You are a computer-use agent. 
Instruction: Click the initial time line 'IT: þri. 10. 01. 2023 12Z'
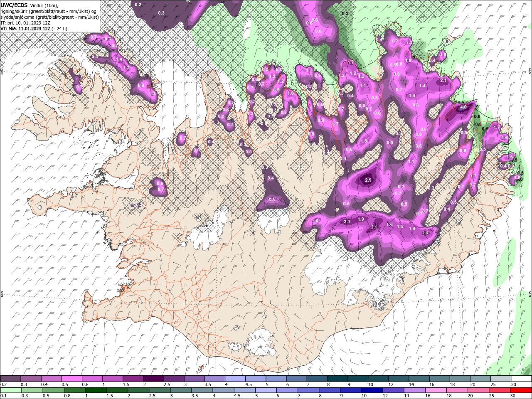point(25,23)
